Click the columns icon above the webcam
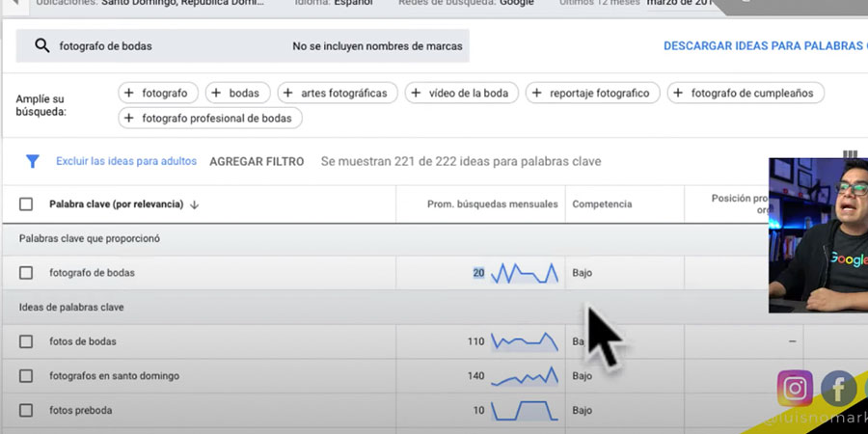Image resolution: width=868 pixels, height=434 pixels. [850, 154]
